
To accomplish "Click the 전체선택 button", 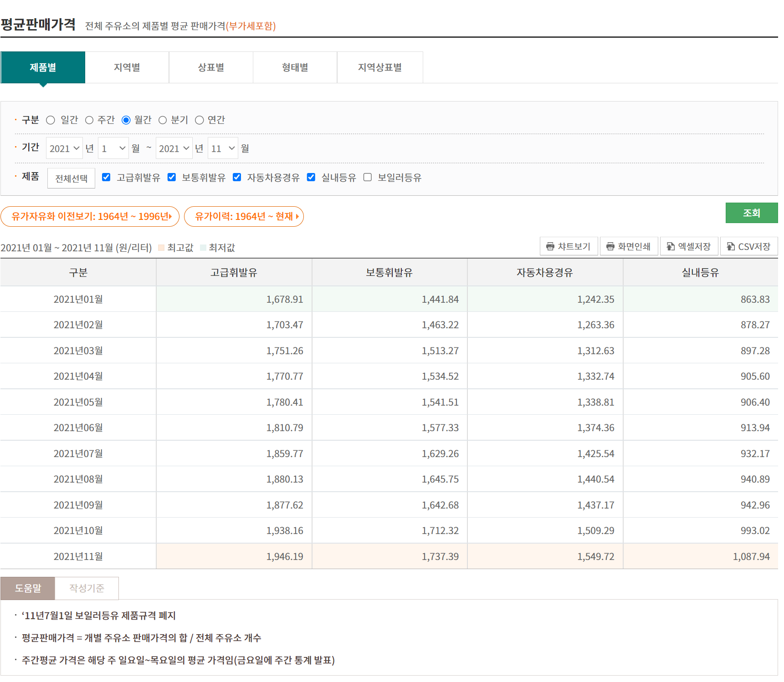I will pos(71,178).
